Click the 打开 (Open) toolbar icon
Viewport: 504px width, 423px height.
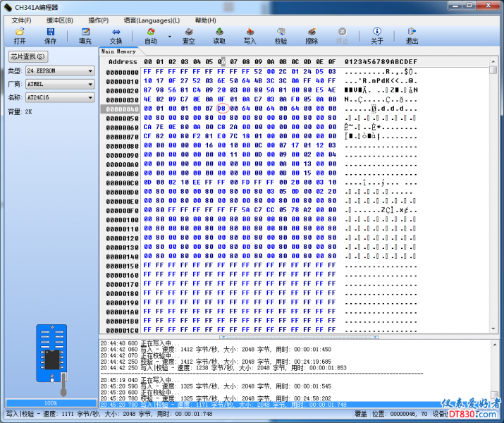[20, 36]
